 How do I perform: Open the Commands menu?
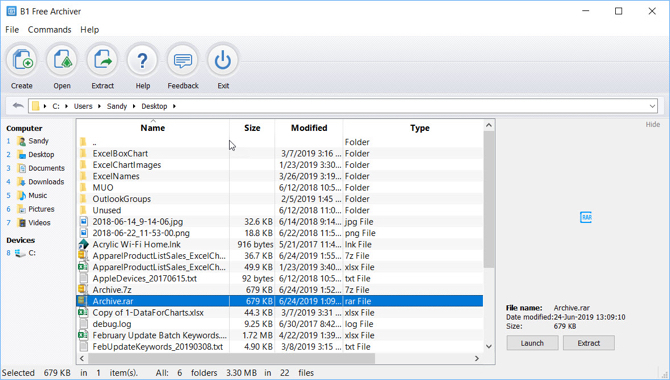pyautogui.click(x=50, y=30)
